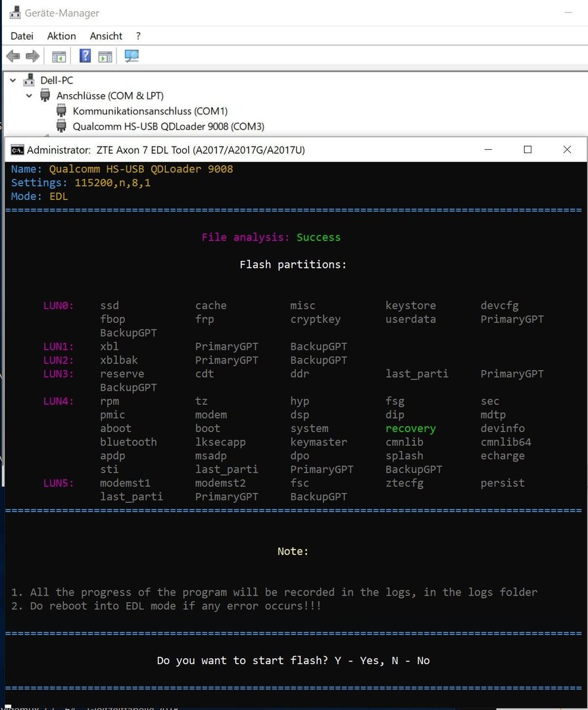
Task: Click the 'LUN5:' label
Action: tap(59, 483)
